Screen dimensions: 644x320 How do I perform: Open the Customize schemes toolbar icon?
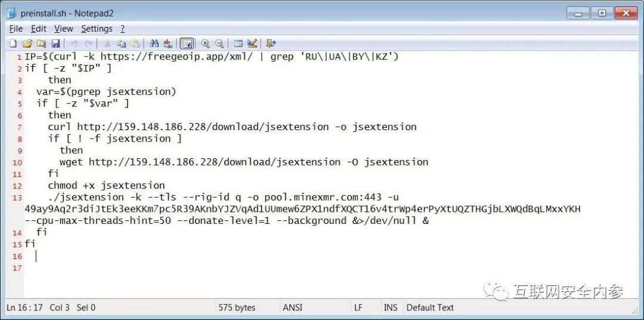(252, 43)
